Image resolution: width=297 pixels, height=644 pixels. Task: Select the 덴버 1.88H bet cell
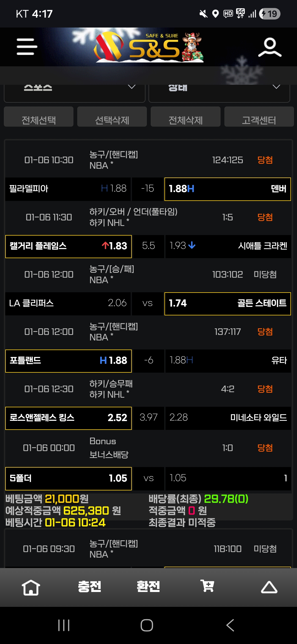coord(227,189)
